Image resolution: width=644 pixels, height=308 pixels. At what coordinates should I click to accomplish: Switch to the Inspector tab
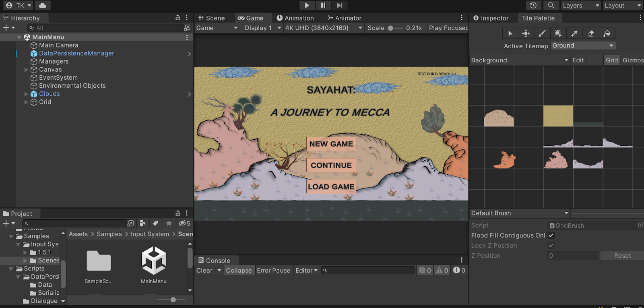(x=491, y=18)
